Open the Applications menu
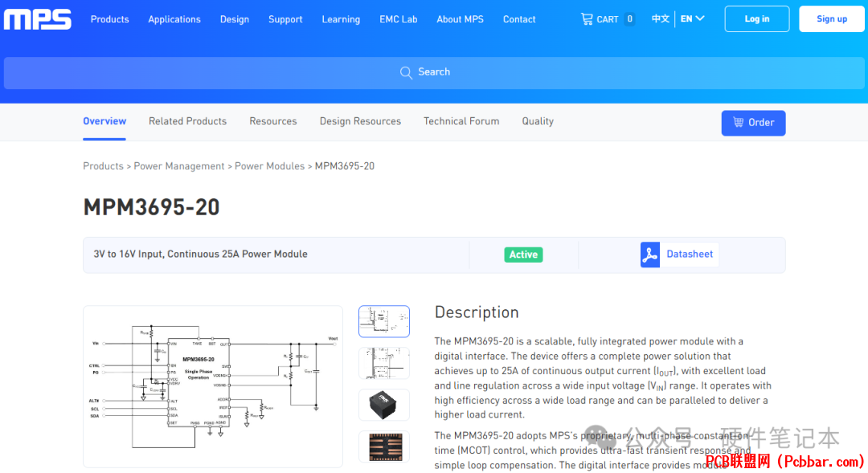868x473 pixels. tap(174, 19)
